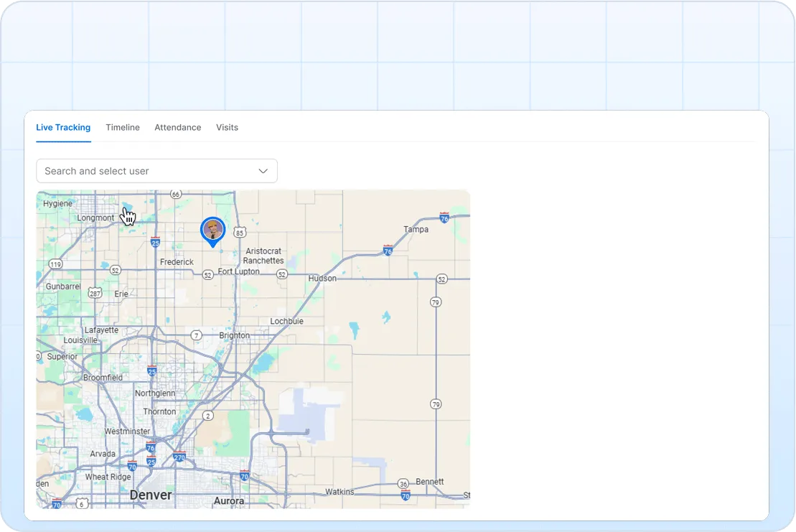
Task: Click the Lafayette map label
Action: click(101, 330)
